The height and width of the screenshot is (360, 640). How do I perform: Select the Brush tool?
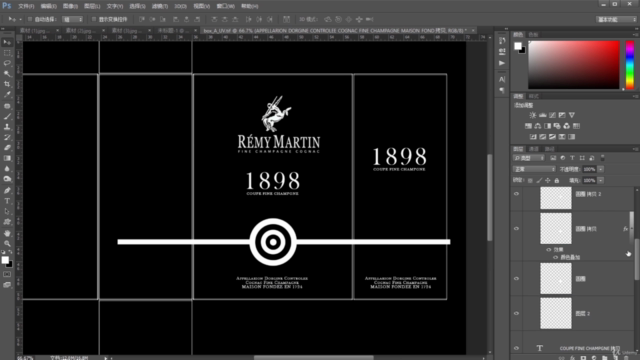click(x=7, y=116)
